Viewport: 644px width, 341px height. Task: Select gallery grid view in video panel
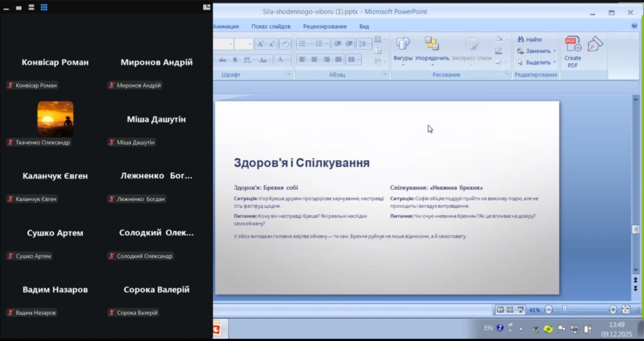pyautogui.click(x=44, y=8)
